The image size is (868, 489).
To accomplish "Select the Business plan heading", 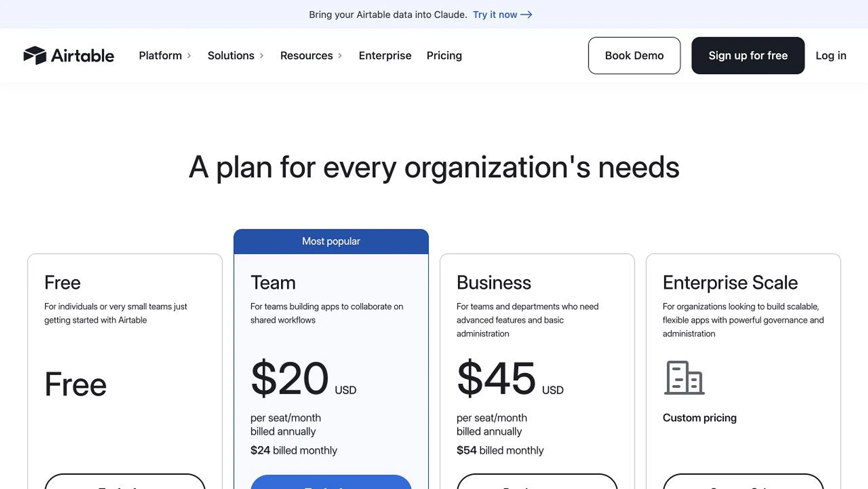I will coord(494,282).
